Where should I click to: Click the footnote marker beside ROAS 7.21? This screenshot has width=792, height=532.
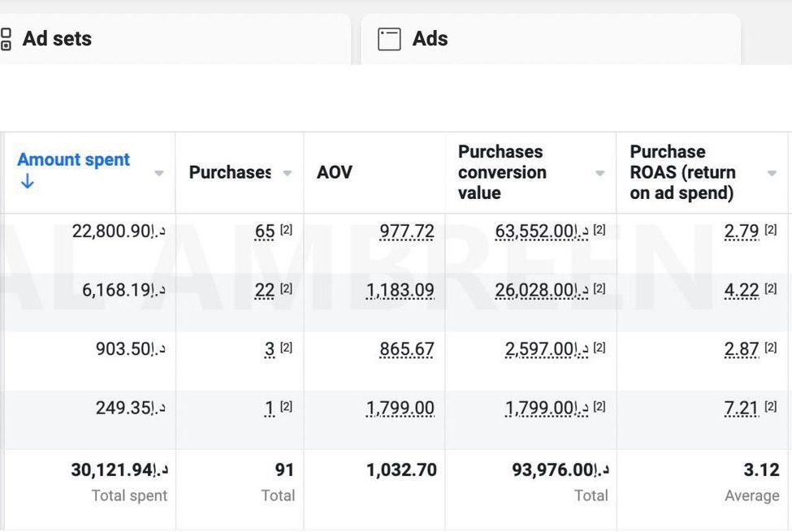click(771, 407)
